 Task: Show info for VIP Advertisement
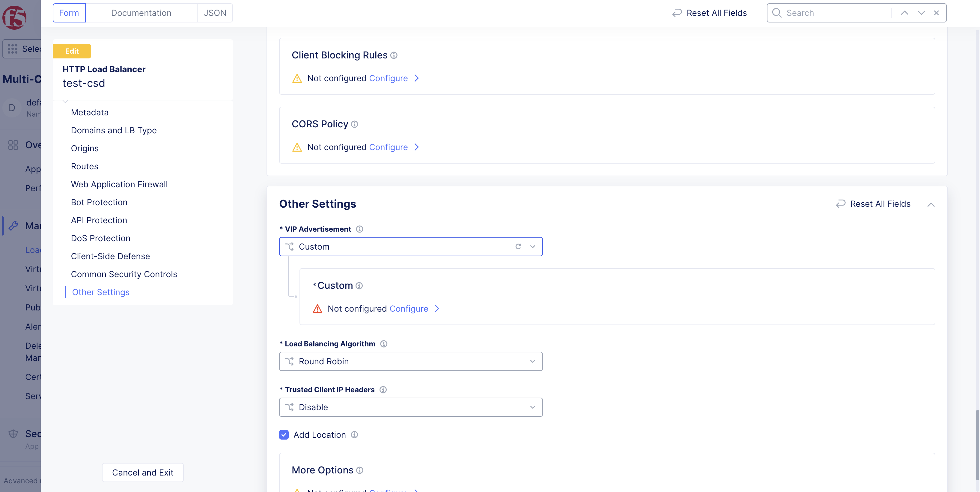click(x=359, y=229)
